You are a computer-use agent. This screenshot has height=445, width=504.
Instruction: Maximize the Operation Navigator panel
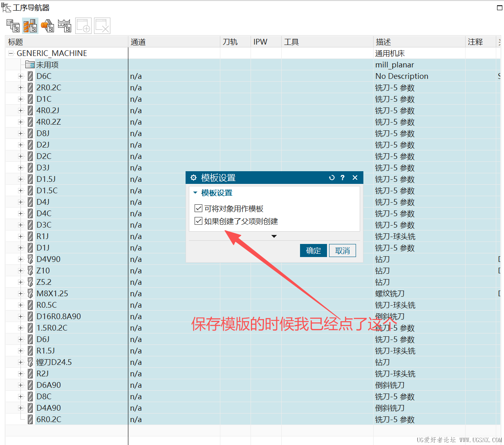pos(500,7)
